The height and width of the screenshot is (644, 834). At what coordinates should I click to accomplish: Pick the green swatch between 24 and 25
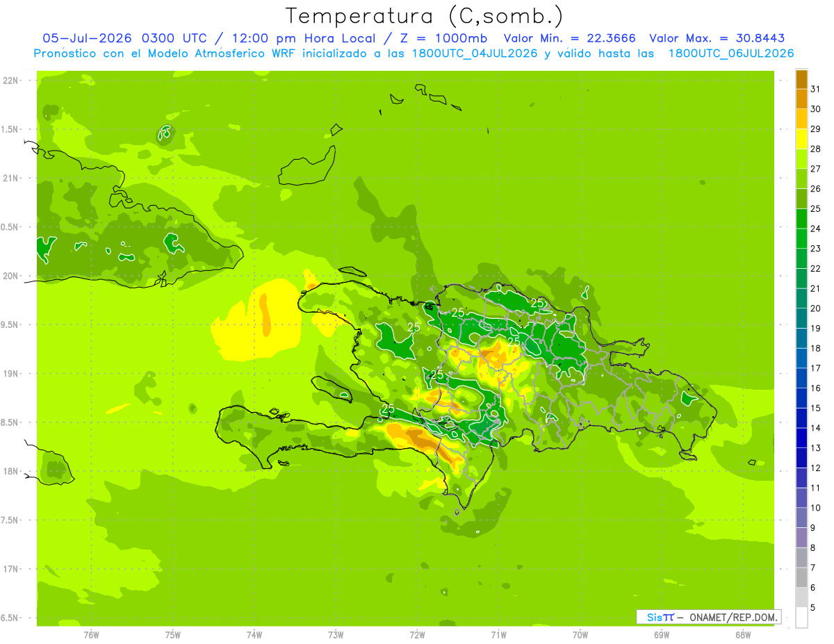[801, 219]
